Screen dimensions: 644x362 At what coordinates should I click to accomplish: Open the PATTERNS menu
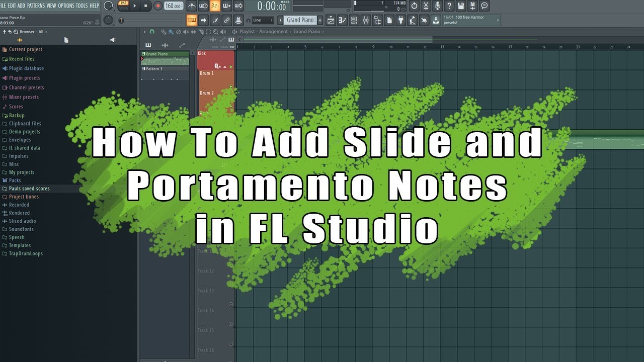(x=36, y=6)
